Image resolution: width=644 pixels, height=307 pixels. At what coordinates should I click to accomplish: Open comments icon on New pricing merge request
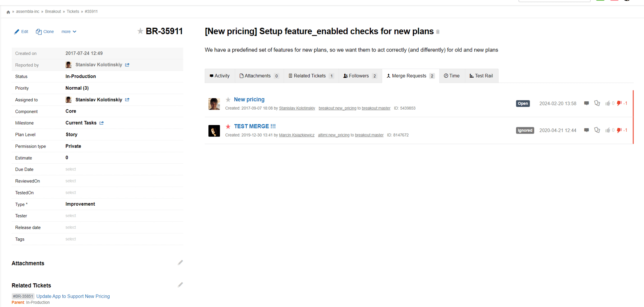pyautogui.click(x=586, y=103)
